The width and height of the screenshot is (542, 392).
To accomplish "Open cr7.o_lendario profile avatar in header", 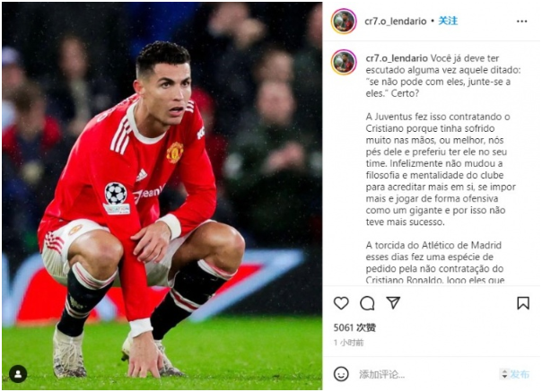I will 344,22.
